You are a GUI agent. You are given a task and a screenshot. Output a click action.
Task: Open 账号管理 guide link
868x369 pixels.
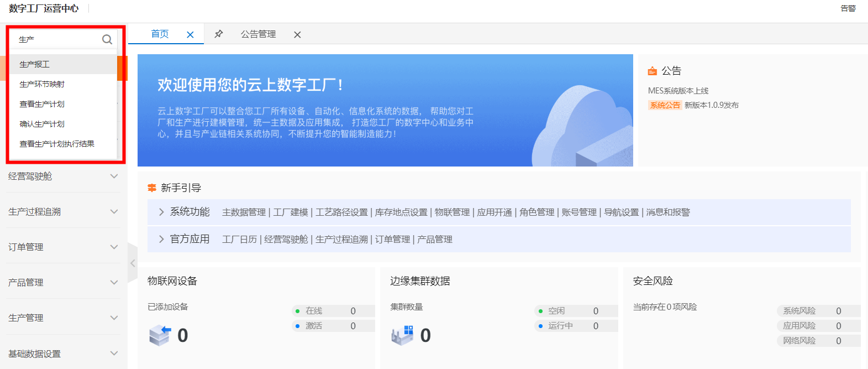coord(579,212)
